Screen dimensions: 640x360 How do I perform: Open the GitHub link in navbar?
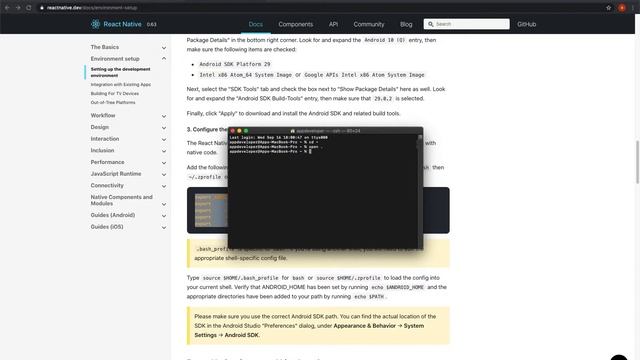[x=527, y=24]
